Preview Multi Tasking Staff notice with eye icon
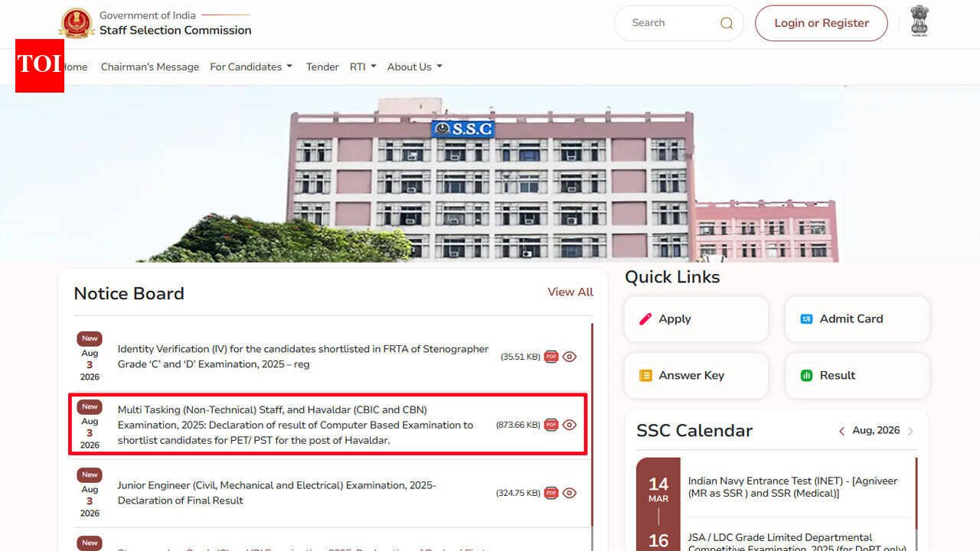The image size is (980, 551). (570, 425)
